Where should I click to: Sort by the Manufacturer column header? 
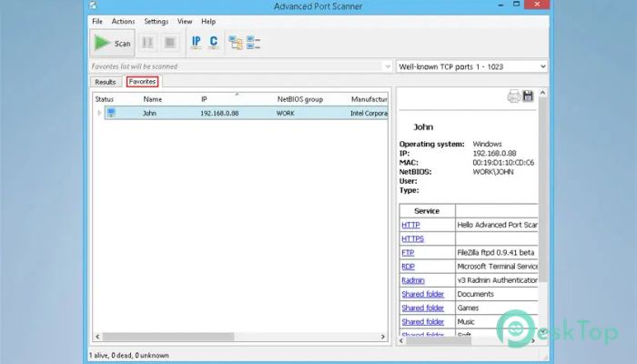(369, 99)
